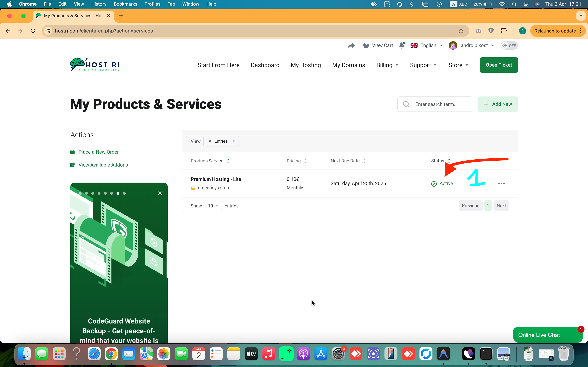The height and width of the screenshot is (367, 588).
Task: Go to My Domains menu item
Action: (348, 65)
